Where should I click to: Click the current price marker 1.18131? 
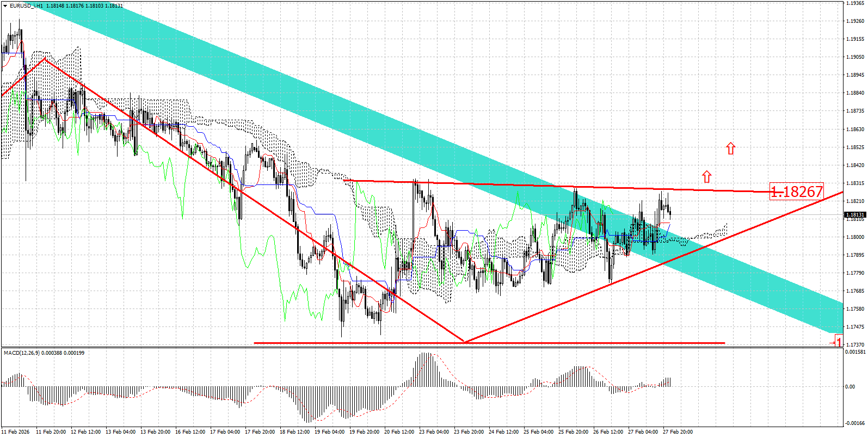coord(855,215)
